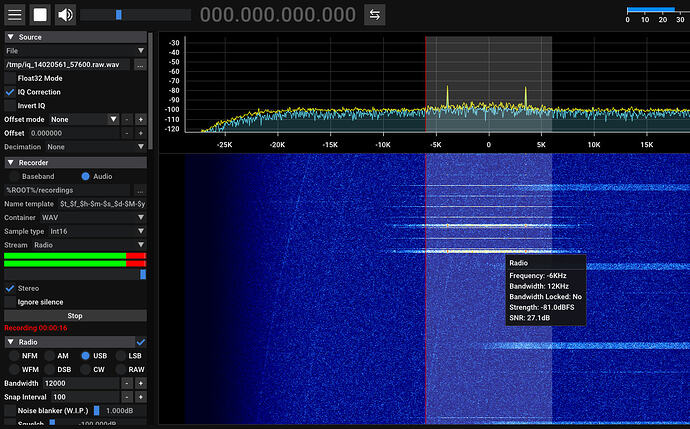Screen dimensions: 690x429
Task: Edit the Snap Interval 100 field
Action: [x=84, y=397]
